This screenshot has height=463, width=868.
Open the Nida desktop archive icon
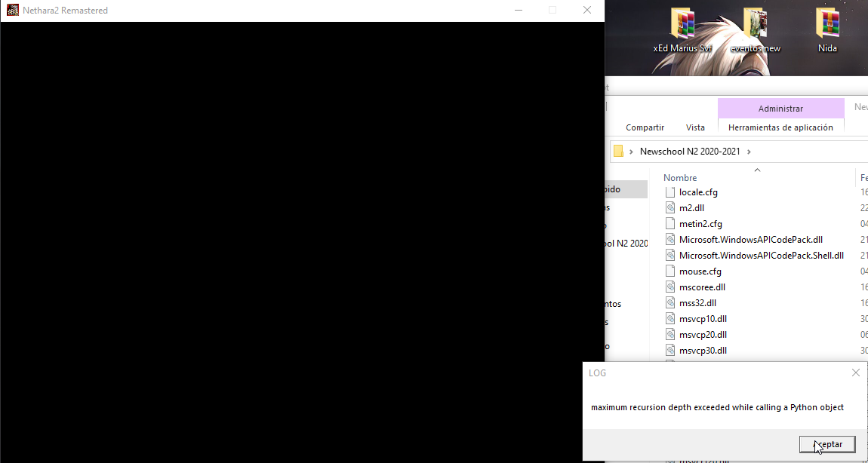(x=827, y=30)
